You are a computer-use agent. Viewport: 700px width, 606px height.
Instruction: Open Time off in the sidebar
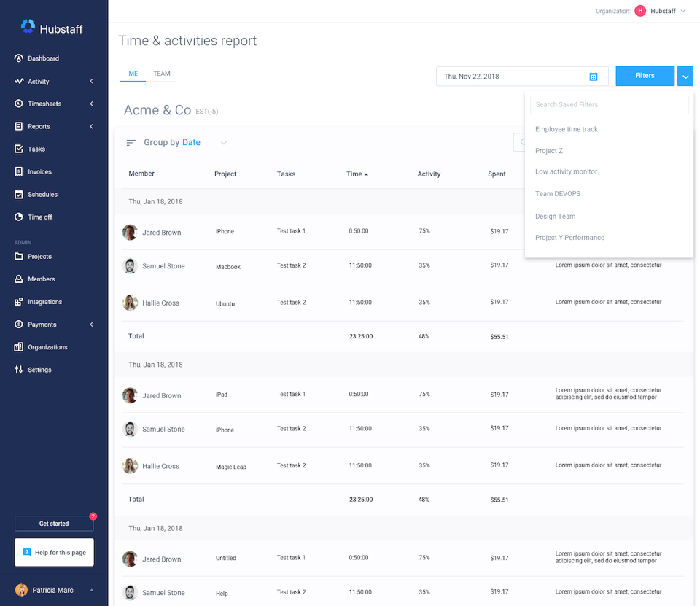coord(39,217)
